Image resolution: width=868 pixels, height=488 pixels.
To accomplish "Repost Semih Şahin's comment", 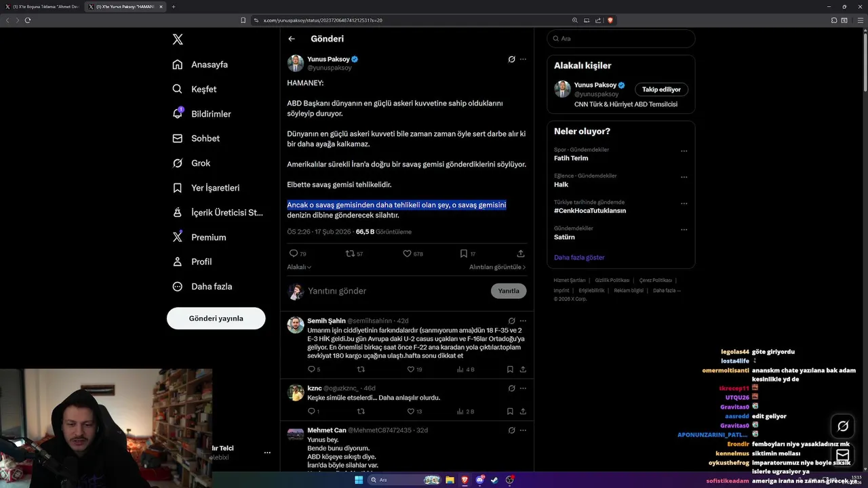I will pyautogui.click(x=361, y=369).
